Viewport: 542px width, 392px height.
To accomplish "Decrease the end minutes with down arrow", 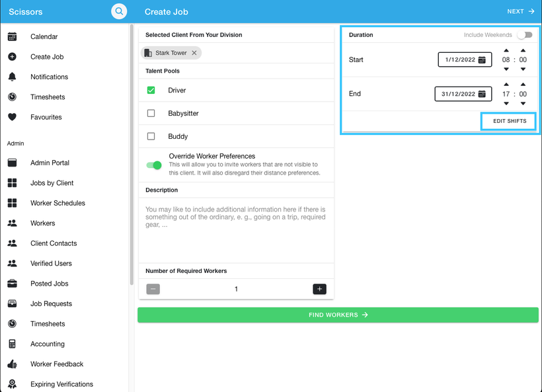I will pyautogui.click(x=523, y=103).
